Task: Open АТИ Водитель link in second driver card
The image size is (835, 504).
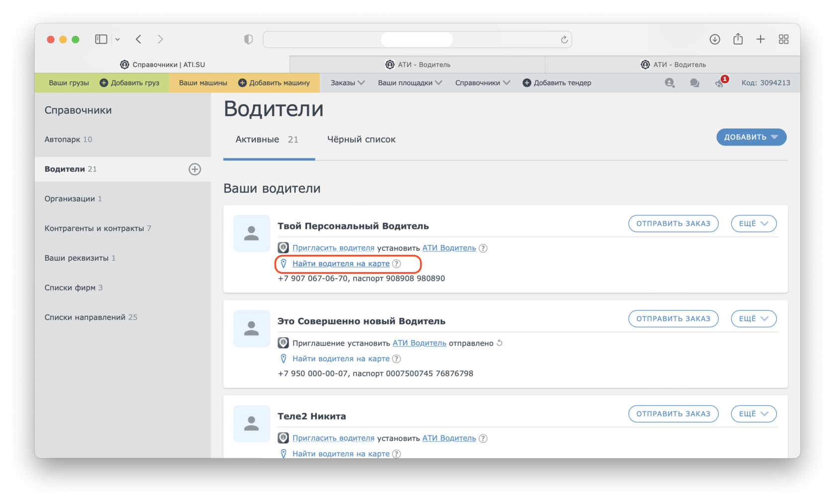Action: tap(419, 343)
